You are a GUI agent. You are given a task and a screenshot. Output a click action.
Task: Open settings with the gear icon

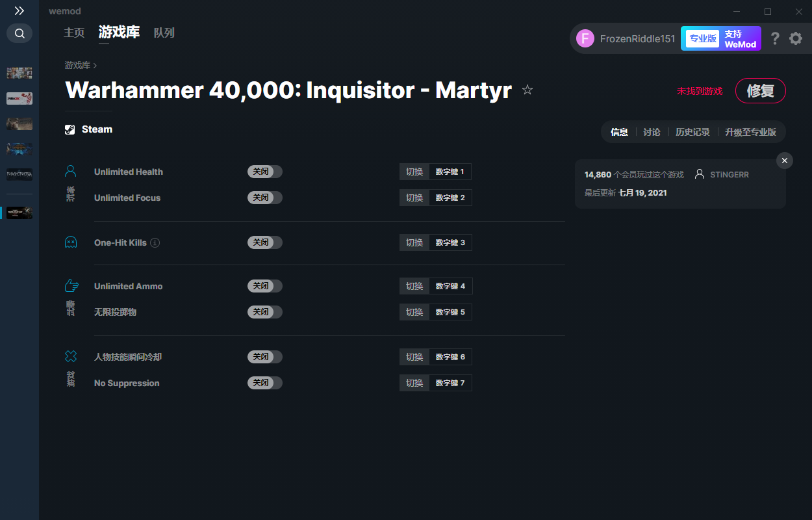pos(796,38)
